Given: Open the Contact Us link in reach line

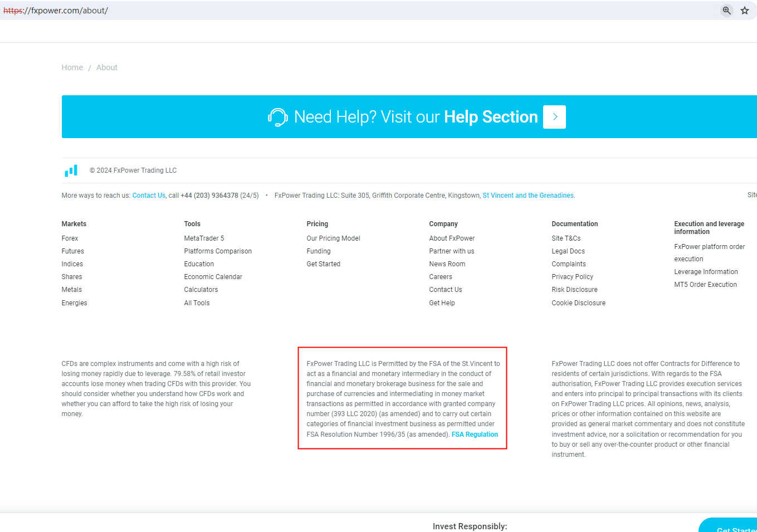Looking at the screenshot, I should (x=149, y=196).
